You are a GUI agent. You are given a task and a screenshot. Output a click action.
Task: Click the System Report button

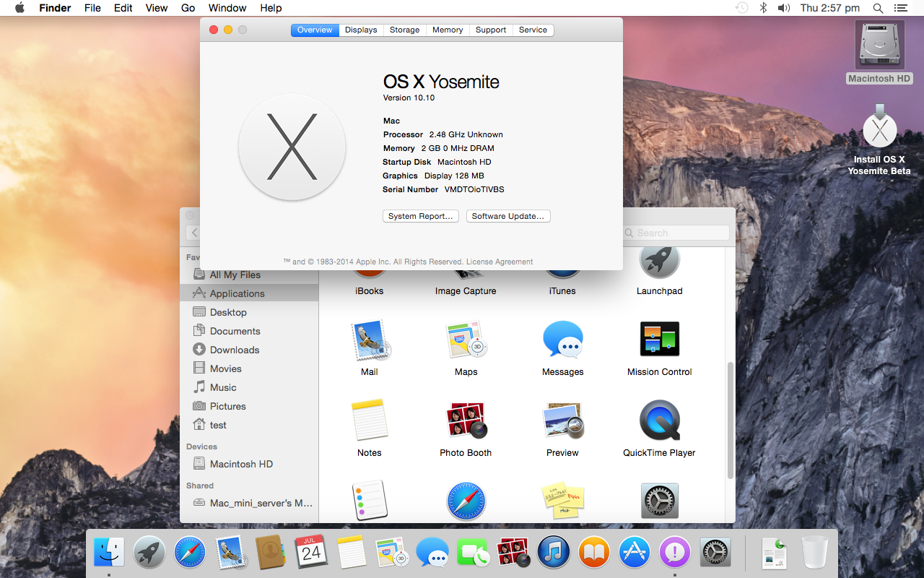[x=420, y=216]
